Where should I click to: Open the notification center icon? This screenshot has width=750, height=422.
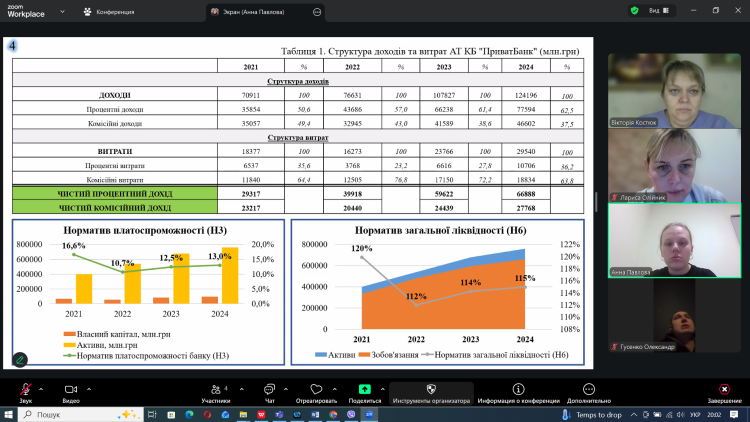734,415
